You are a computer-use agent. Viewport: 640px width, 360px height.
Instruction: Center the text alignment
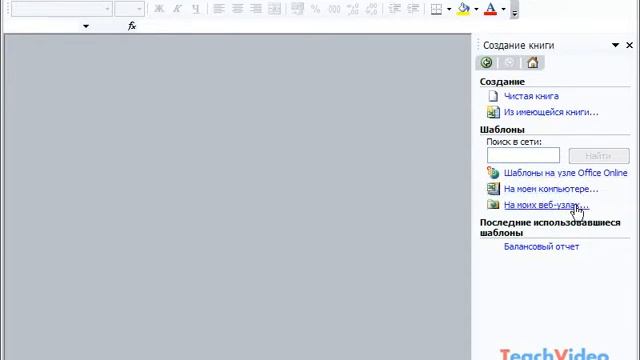pyautogui.click(x=238, y=9)
